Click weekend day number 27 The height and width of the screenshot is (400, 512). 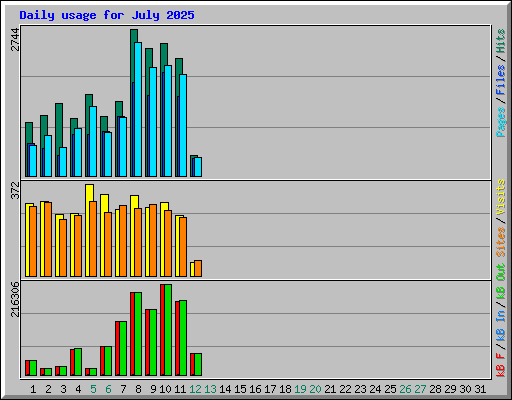420,389
